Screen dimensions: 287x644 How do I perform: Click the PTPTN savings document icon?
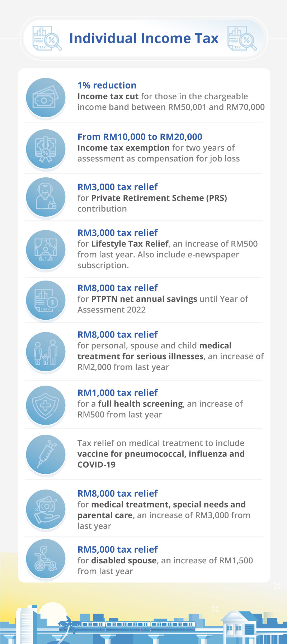click(x=46, y=300)
